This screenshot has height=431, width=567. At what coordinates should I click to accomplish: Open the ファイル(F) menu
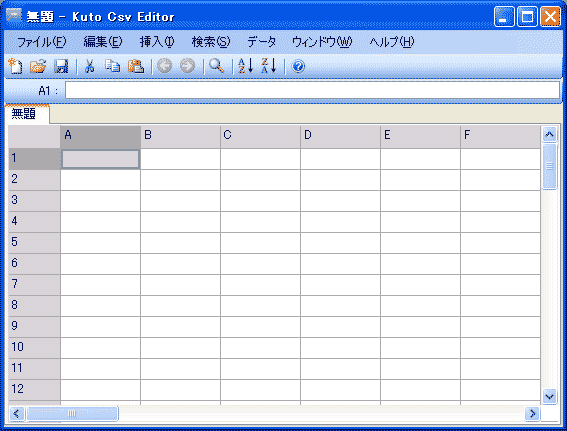pos(42,42)
